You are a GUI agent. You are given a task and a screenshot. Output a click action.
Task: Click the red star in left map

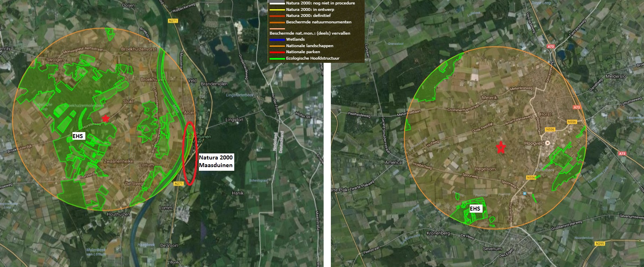coord(105,118)
